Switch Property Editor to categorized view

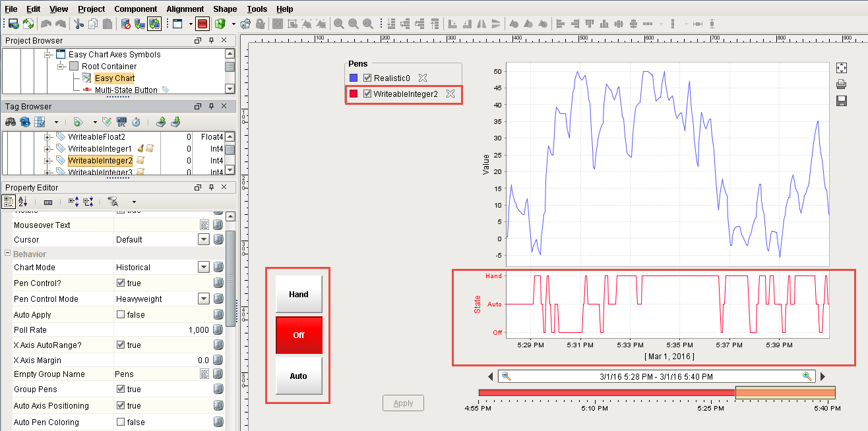point(9,202)
